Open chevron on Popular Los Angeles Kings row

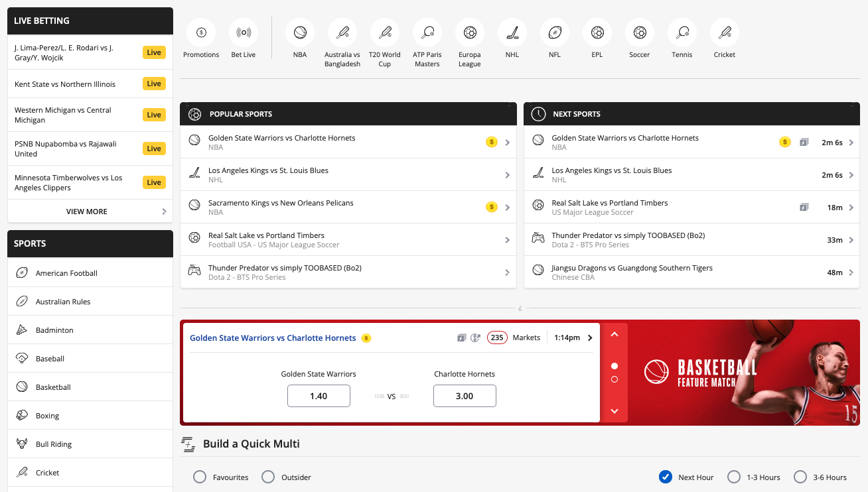pos(508,175)
